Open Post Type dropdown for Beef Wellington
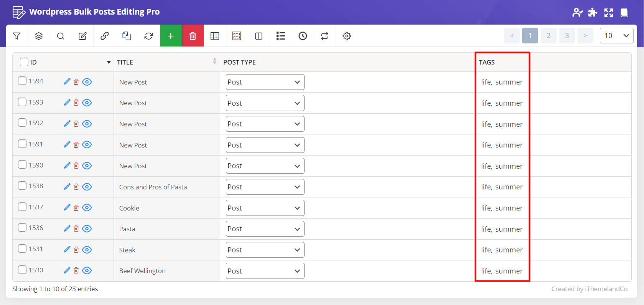This screenshot has height=305, width=644. tap(265, 271)
